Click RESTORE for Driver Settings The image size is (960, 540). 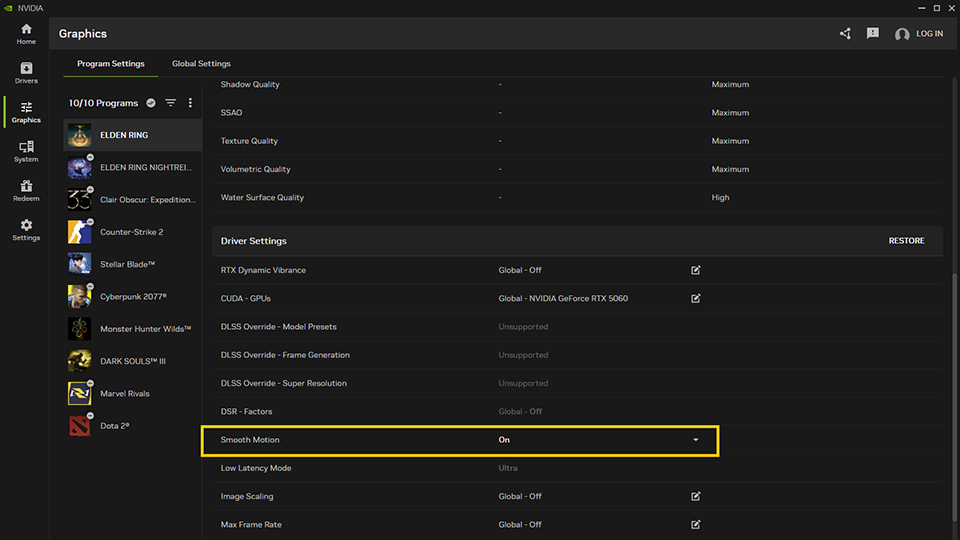[x=906, y=241]
